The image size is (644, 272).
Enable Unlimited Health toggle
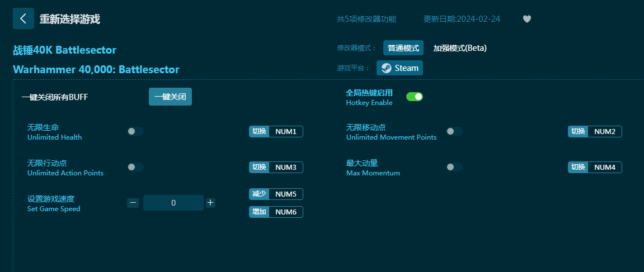(x=135, y=131)
